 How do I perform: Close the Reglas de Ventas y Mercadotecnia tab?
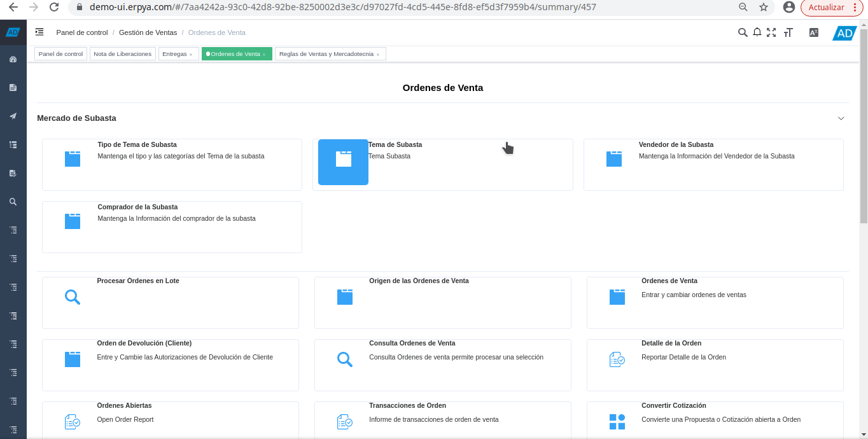pyautogui.click(x=378, y=55)
